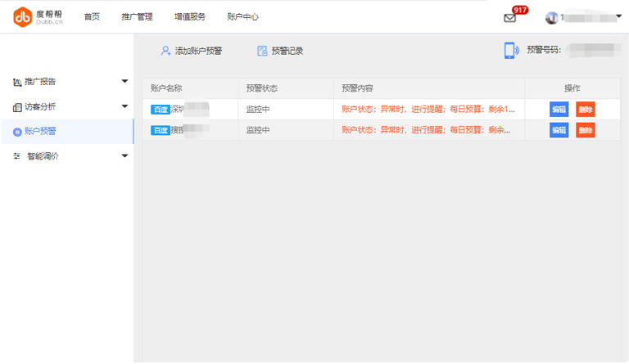Open the mail inbox with 917 badge
The height and width of the screenshot is (364, 629).
pyautogui.click(x=510, y=18)
